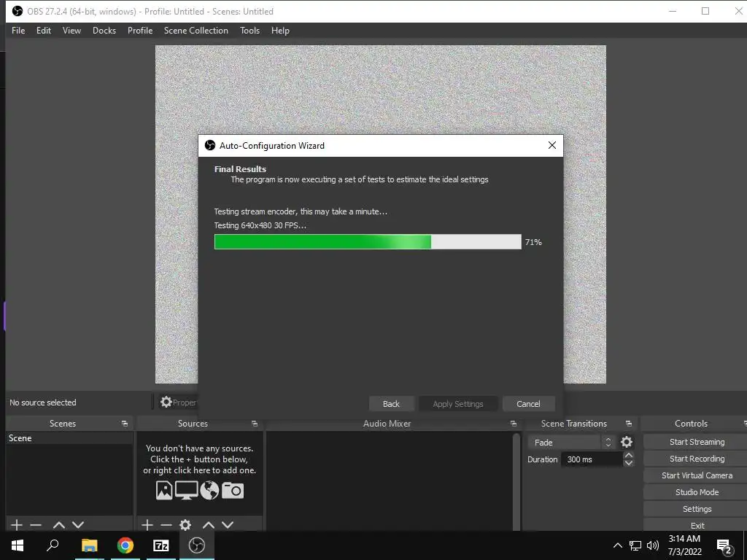Show hidden system tray icons
This screenshot has width=747, height=560.
617,545
